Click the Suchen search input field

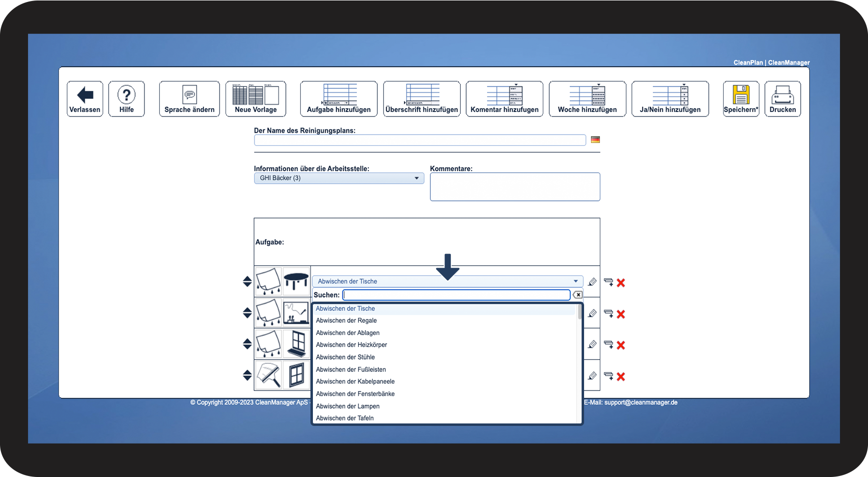pyautogui.click(x=456, y=295)
